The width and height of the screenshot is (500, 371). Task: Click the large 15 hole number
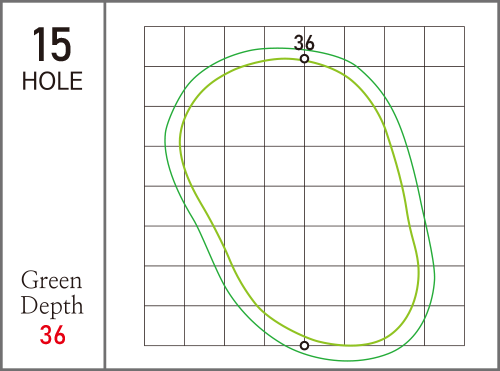[x=52, y=44]
